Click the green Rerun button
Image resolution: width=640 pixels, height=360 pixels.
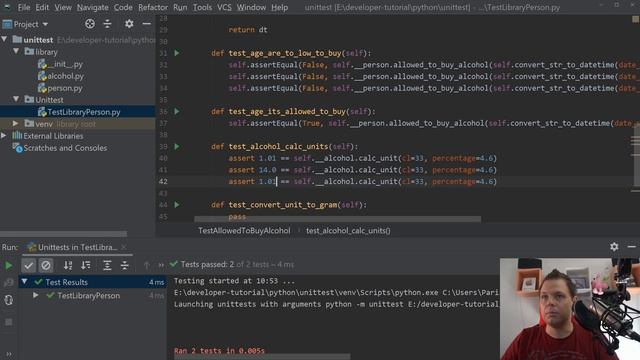9,266
